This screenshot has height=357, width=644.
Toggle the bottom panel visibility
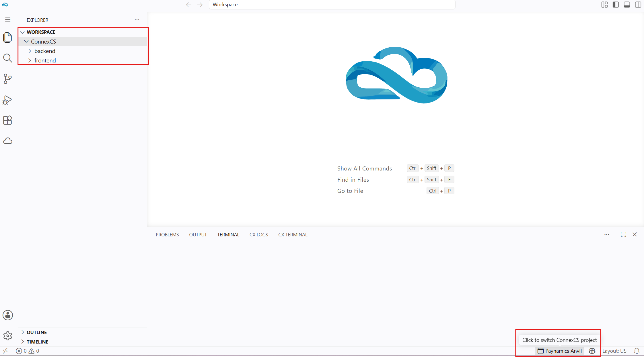click(627, 5)
